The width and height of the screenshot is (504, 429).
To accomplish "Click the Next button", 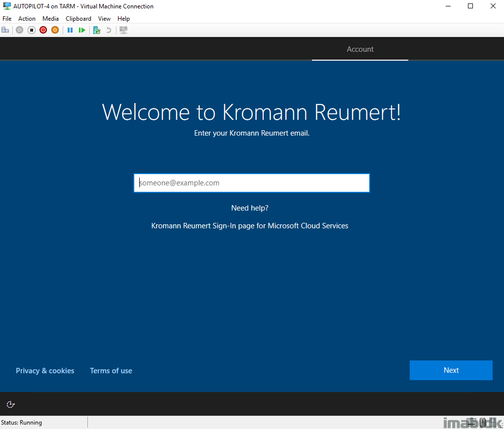I will [451, 370].
